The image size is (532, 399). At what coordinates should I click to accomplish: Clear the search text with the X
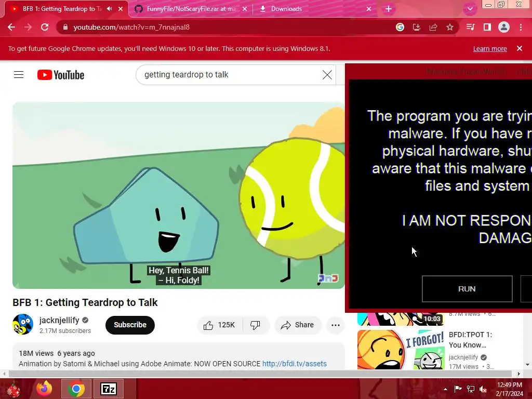327,75
